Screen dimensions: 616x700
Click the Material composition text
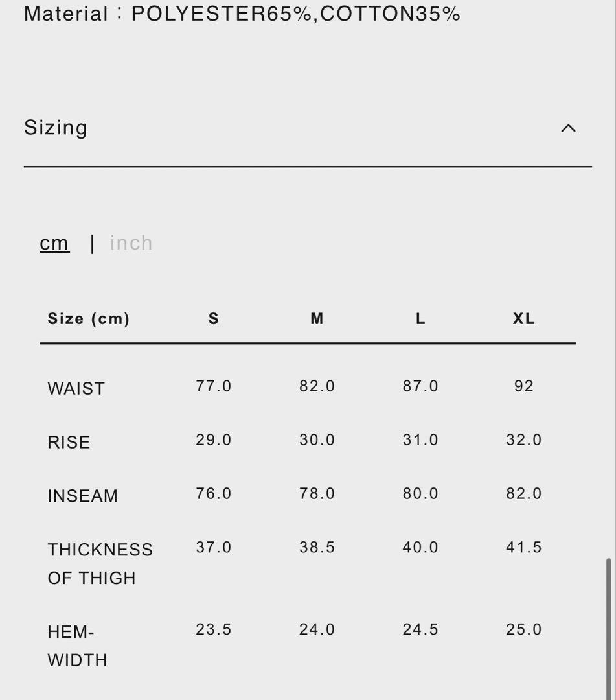point(242,14)
